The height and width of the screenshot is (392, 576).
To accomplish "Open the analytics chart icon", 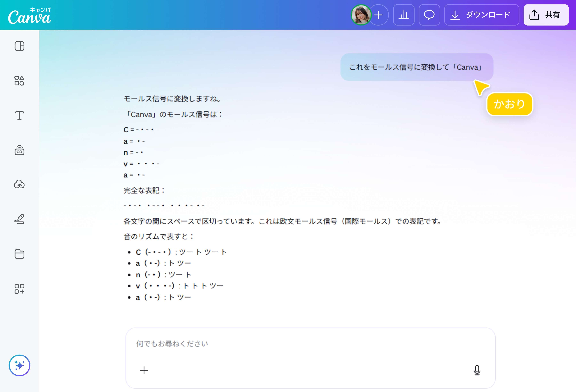I will tap(404, 15).
